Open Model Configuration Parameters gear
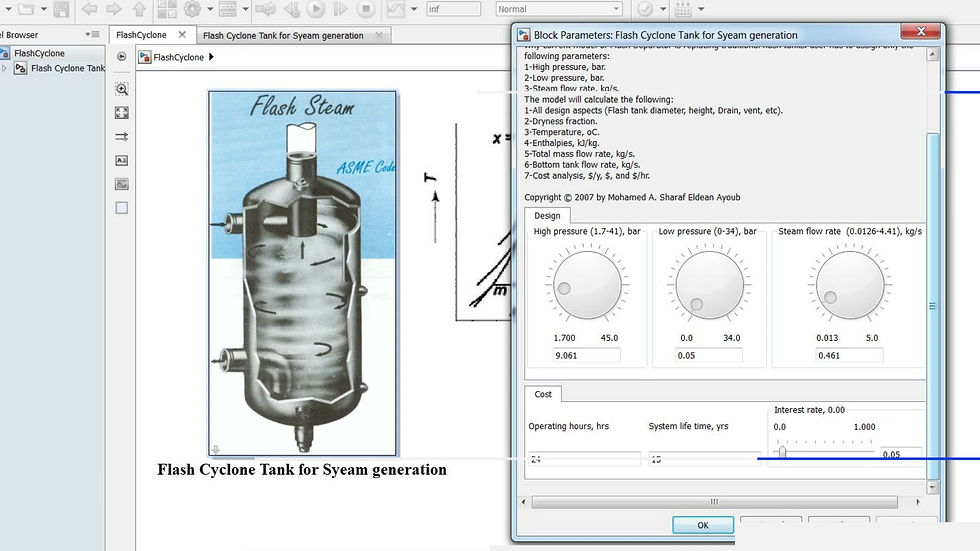This screenshot has width=980, height=551. click(192, 9)
